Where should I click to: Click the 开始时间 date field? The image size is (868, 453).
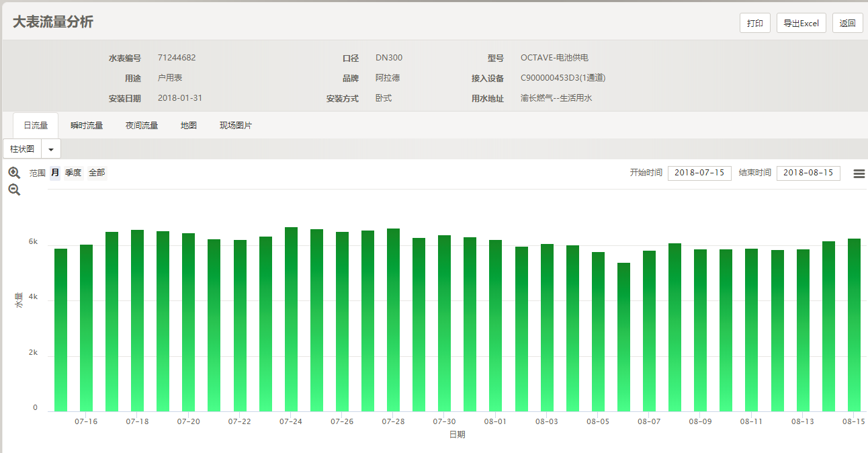[x=699, y=173]
